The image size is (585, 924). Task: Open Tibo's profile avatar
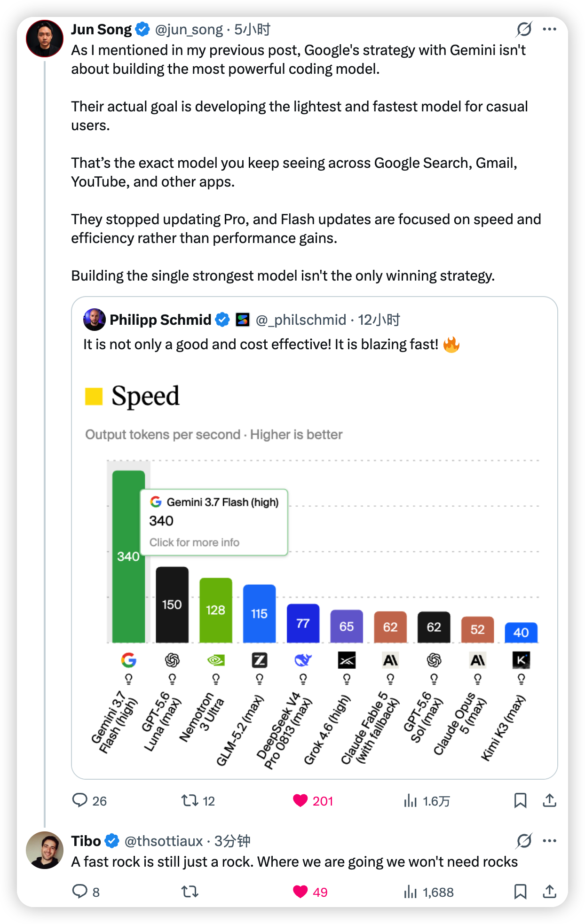coord(45,850)
